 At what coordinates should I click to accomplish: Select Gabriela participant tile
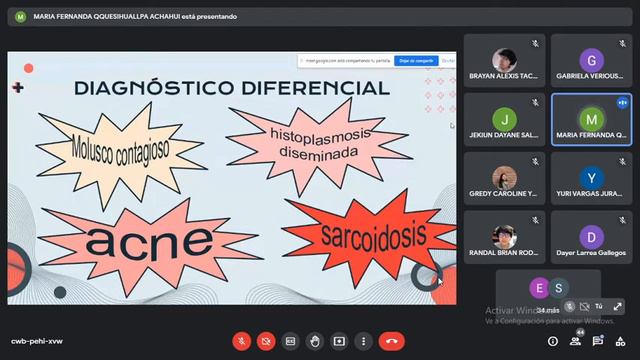(591, 60)
